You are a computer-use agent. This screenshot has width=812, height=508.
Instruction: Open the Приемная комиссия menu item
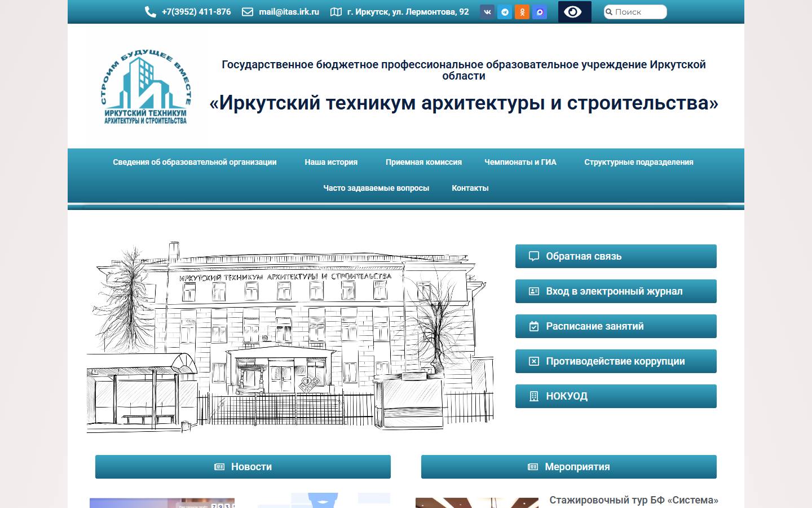tap(423, 162)
